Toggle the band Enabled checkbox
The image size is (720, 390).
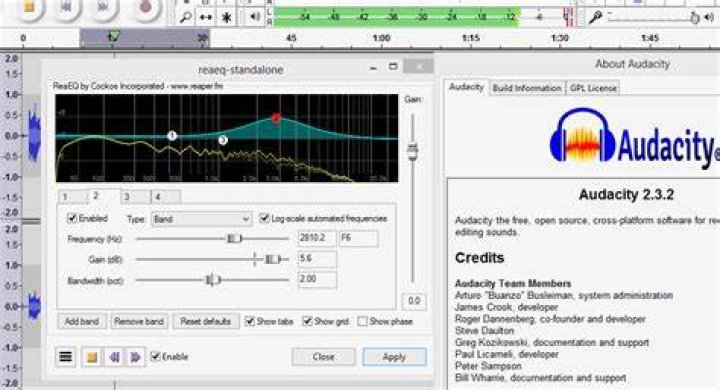coord(72,218)
